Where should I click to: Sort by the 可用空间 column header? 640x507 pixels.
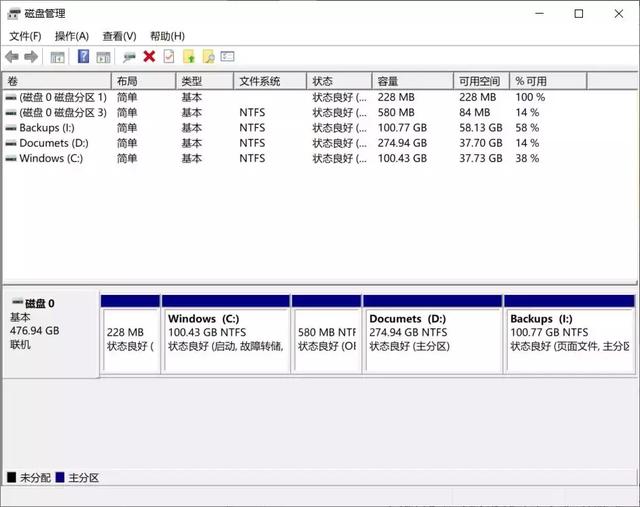pyautogui.click(x=482, y=81)
